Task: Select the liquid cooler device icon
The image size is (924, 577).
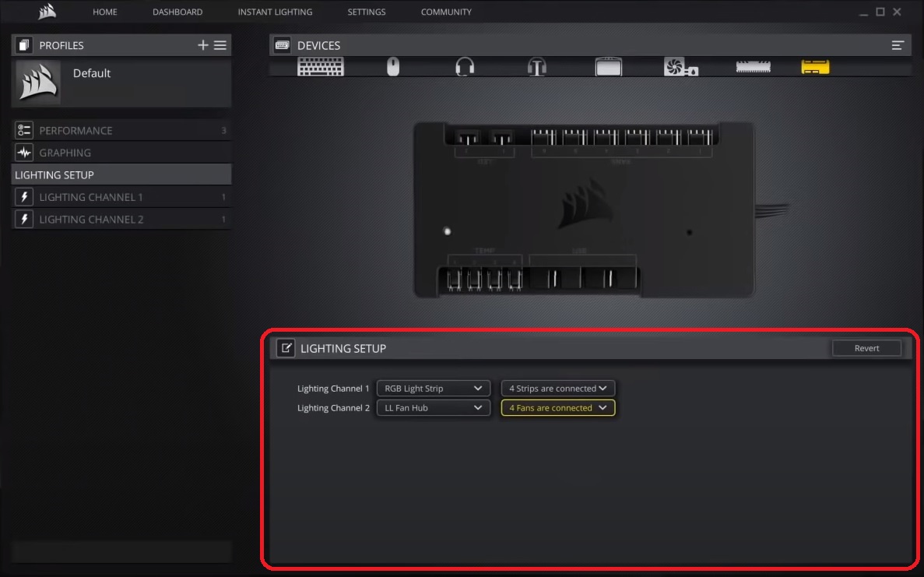Action: (680, 67)
